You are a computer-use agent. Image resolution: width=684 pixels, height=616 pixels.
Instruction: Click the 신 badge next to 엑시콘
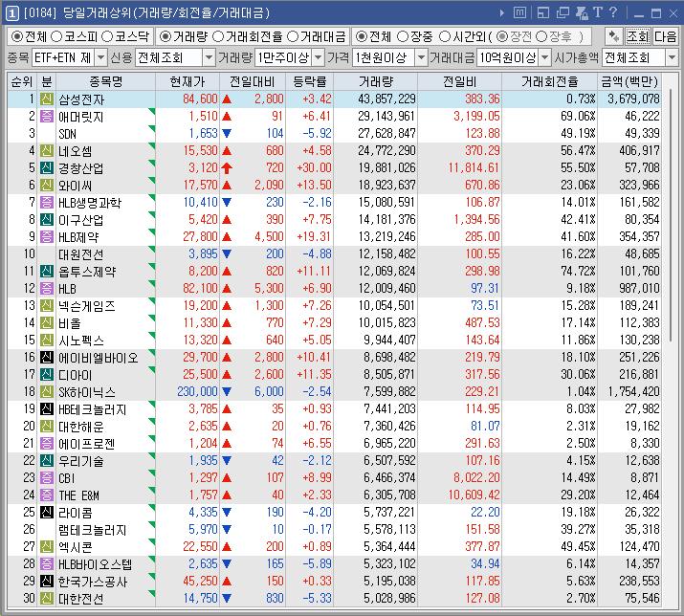(47, 546)
